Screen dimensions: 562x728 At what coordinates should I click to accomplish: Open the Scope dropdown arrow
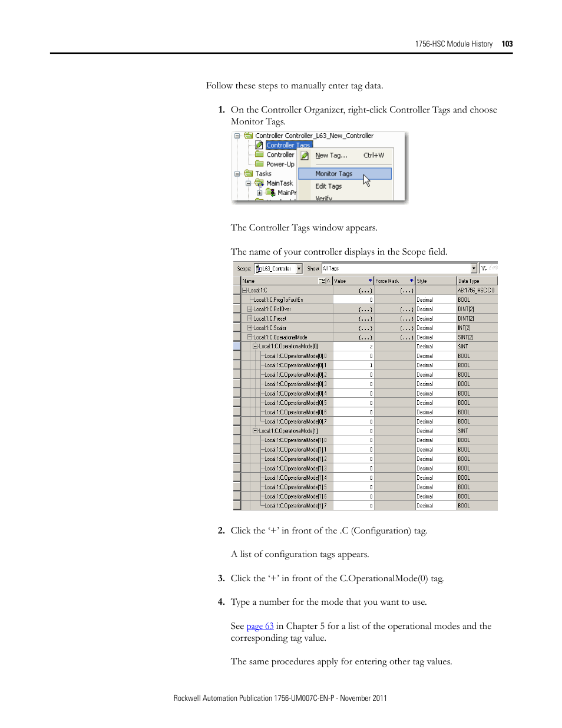coord(299,269)
